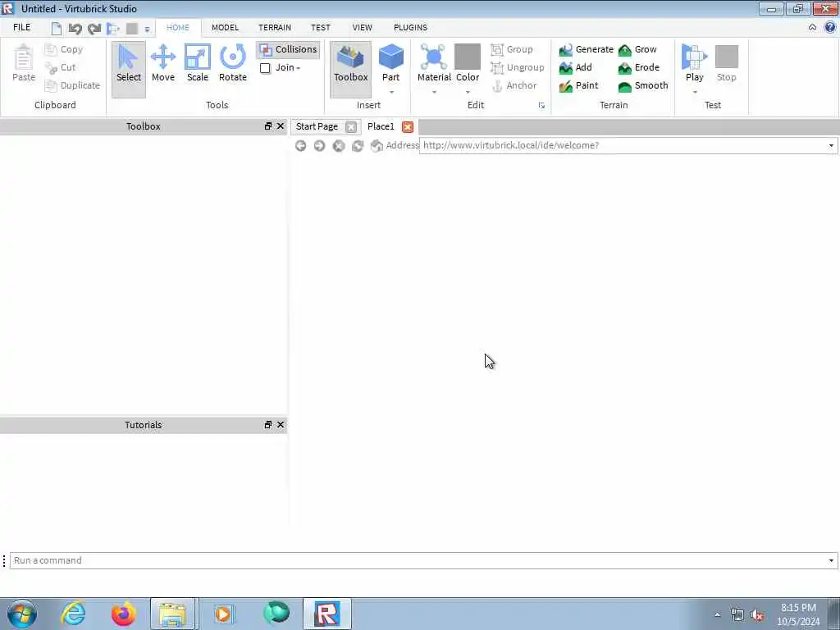Undock the Toolbox panel
The image size is (840, 630).
pos(268,126)
